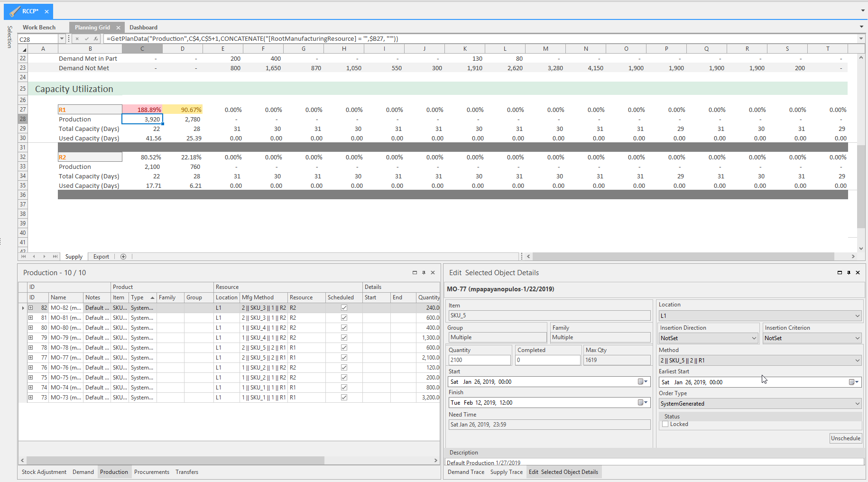Go to the next sheet tab arrow
The image size is (868, 482).
tap(44, 257)
